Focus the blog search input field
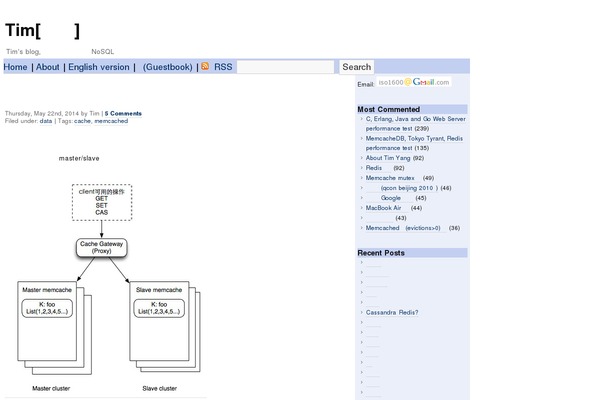Screen dimensions: 600x400 tap(285, 67)
